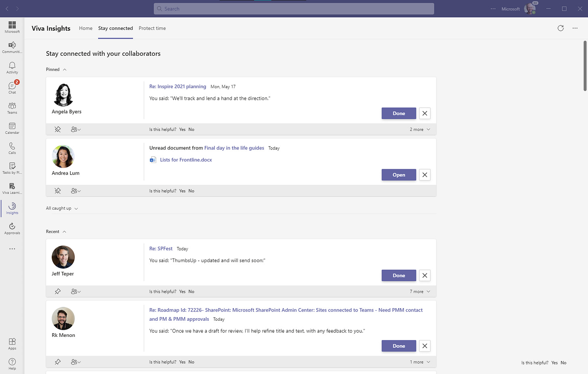Select the Stay connected tab
This screenshot has width=588, height=374.
point(115,28)
